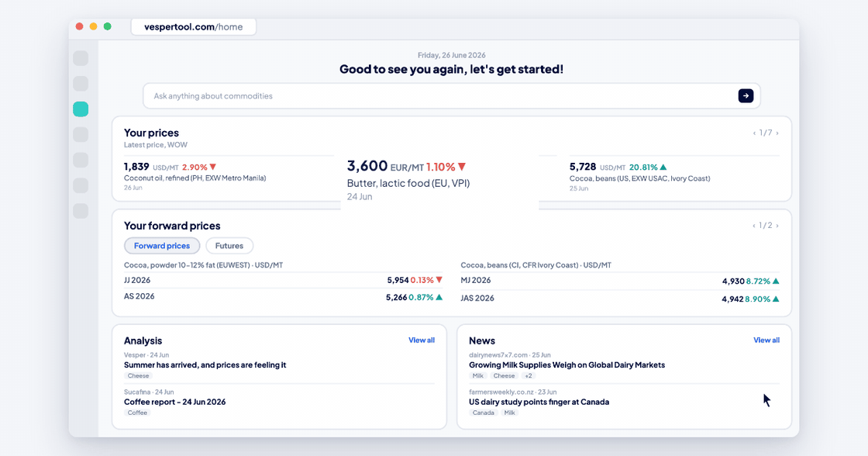Click the Canada tag under the US dairy study
The height and width of the screenshot is (456, 868).
click(484, 413)
